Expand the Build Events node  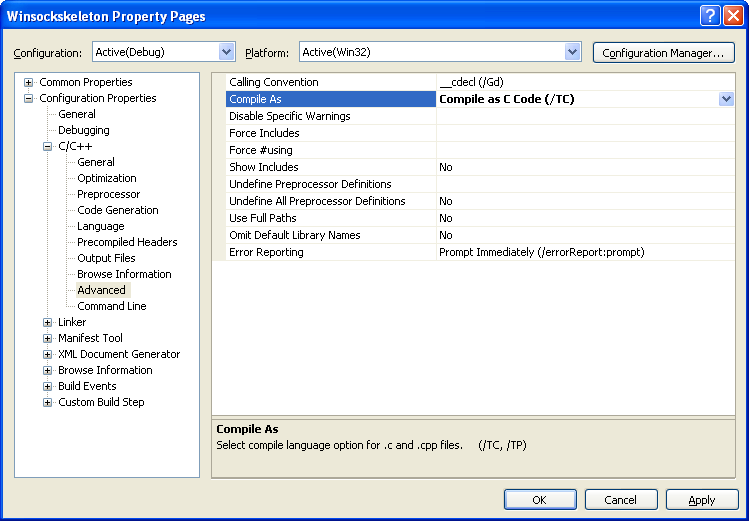(x=47, y=386)
